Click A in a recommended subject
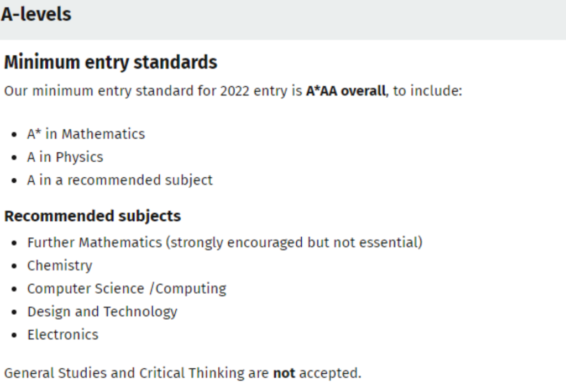The image size is (566, 392). [120, 180]
